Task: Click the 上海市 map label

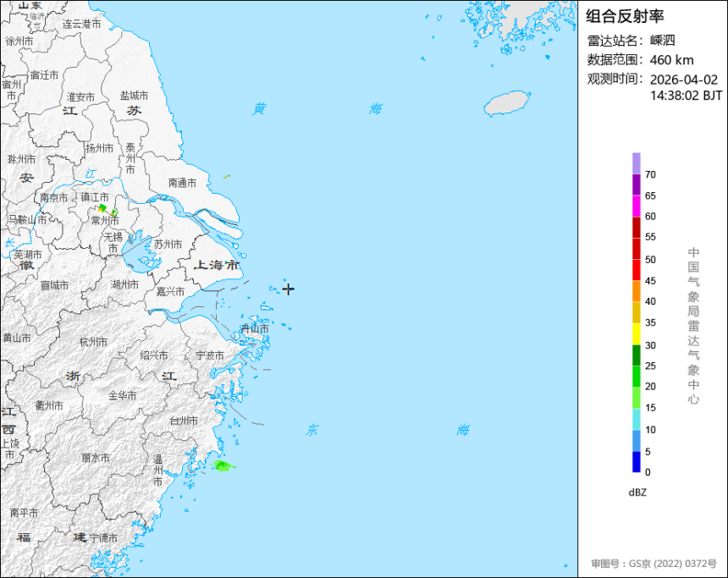Action: click(x=217, y=265)
